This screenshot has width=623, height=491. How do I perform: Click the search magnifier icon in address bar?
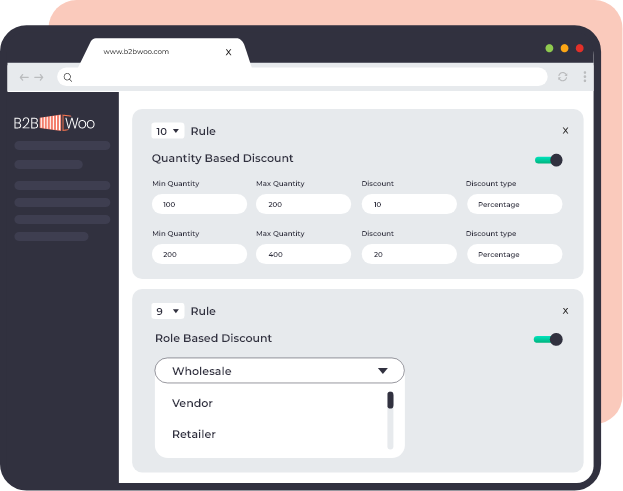tap(68, 77)
